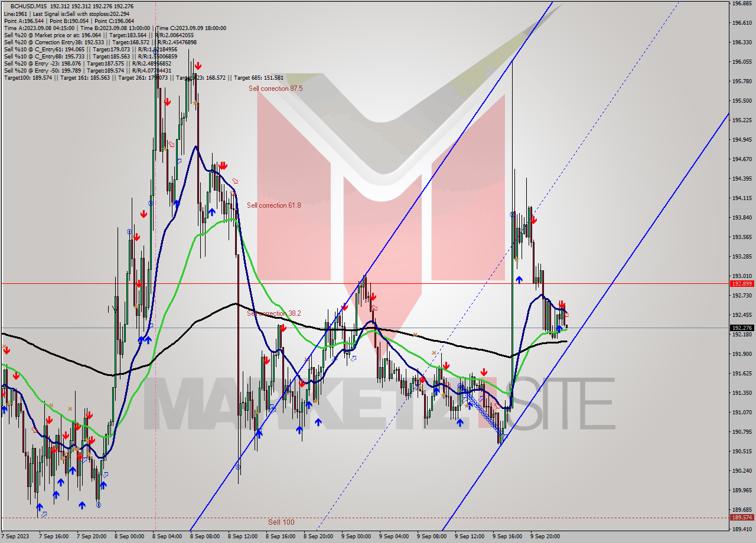Click the 'Sell correction 61.8' label

274,205
